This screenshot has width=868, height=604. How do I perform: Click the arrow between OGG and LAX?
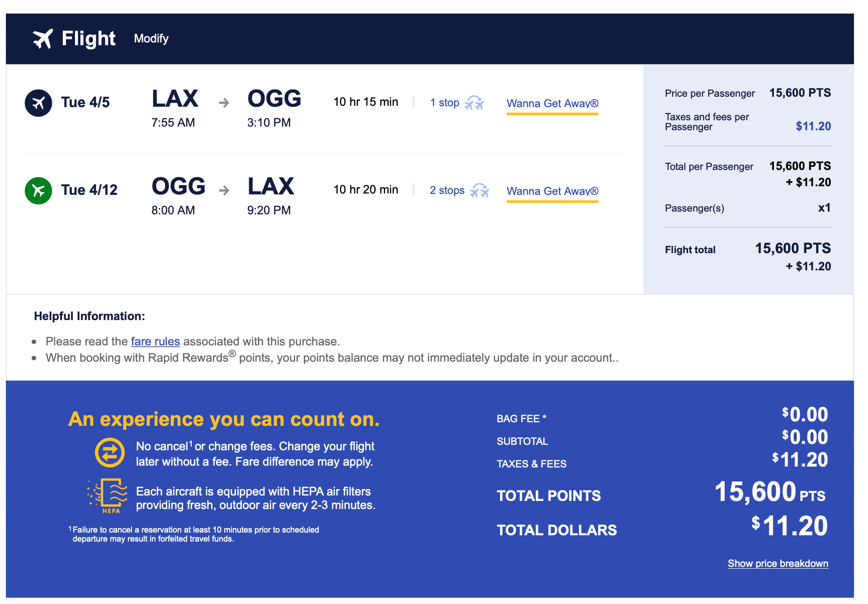(x=224, y=191)
